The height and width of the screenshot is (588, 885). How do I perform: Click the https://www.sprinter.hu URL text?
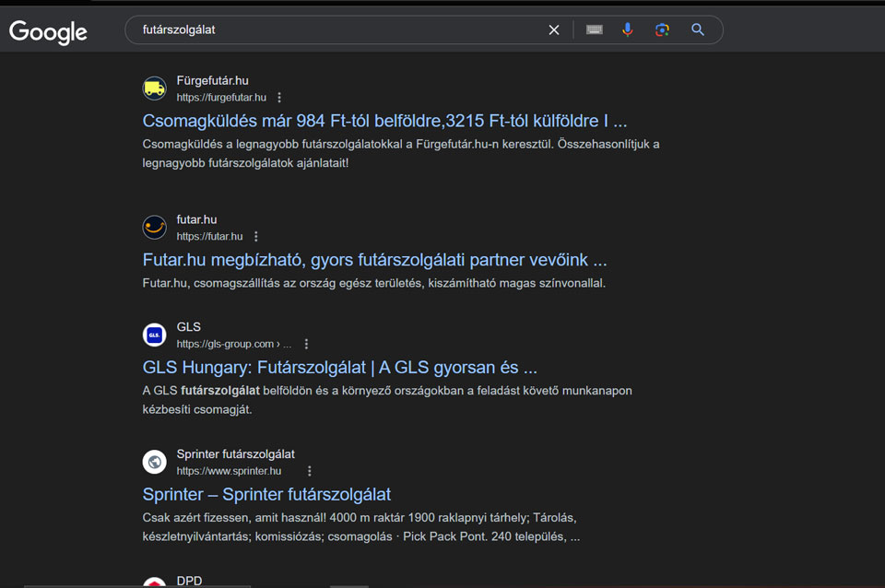coord(229,471)
